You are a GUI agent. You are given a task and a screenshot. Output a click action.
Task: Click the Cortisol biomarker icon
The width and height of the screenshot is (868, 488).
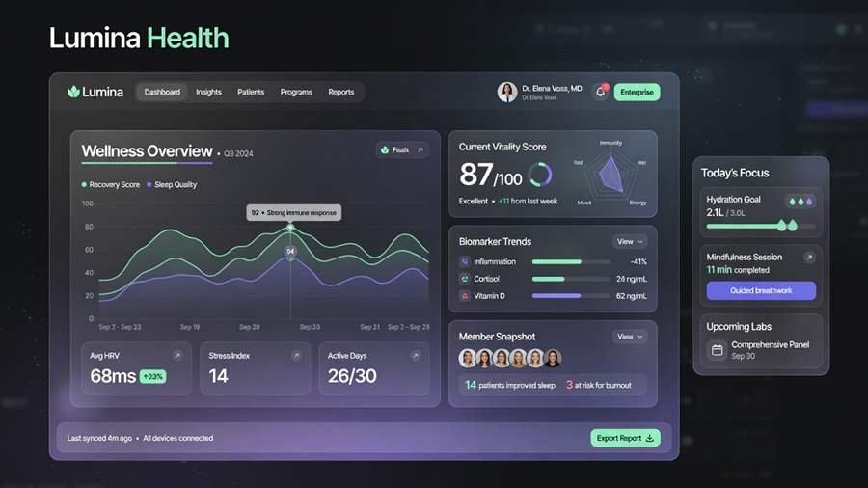(x=465, y=279)
